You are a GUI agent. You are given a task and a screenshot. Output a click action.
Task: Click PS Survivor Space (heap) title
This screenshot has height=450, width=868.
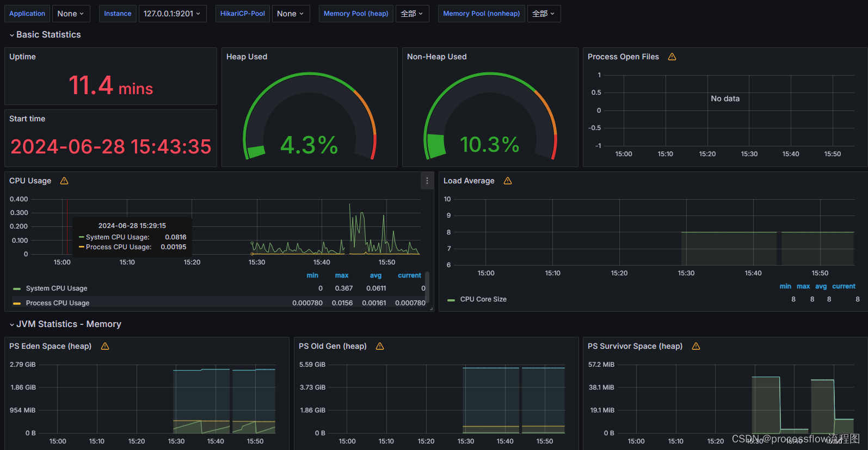635,346
